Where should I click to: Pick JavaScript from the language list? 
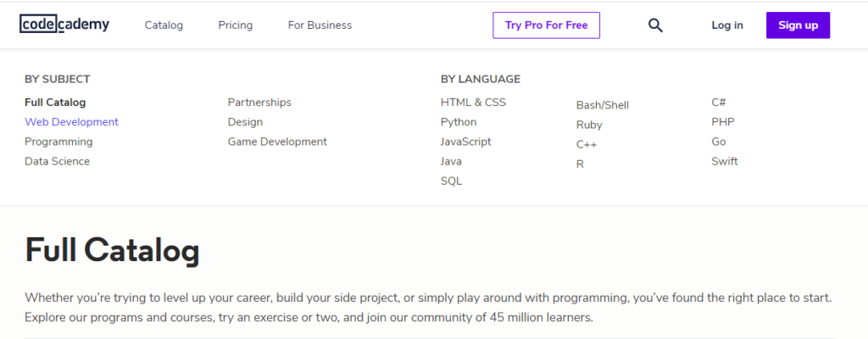point(465,142)
